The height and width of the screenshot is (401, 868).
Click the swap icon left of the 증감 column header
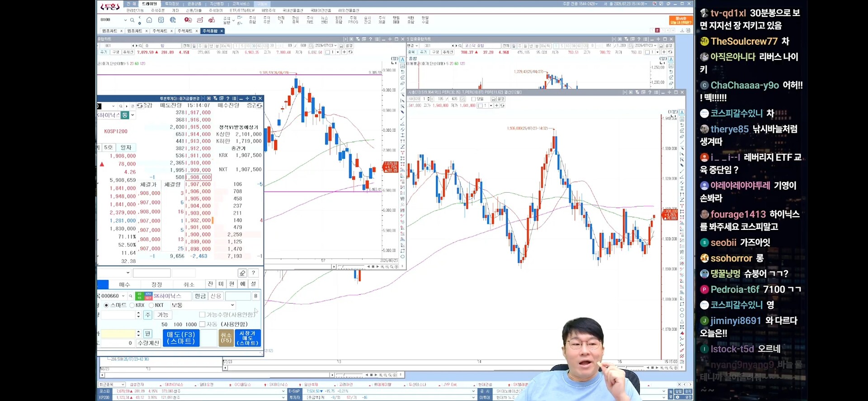coord(139,105)
